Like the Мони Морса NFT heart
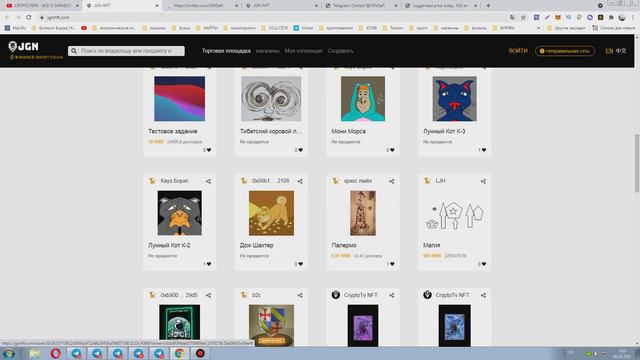Screen dimensions: 640x360 392,150
